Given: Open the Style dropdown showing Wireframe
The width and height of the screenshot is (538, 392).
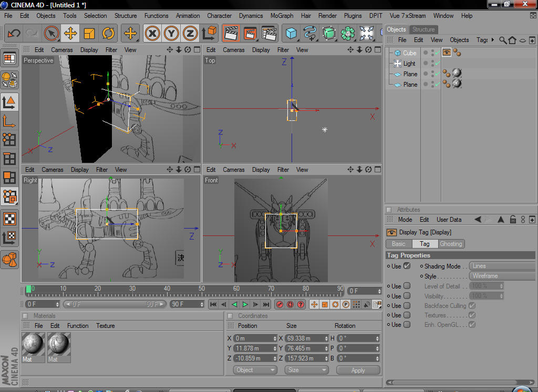Looking at the screenshot, I should click(502, 276).
